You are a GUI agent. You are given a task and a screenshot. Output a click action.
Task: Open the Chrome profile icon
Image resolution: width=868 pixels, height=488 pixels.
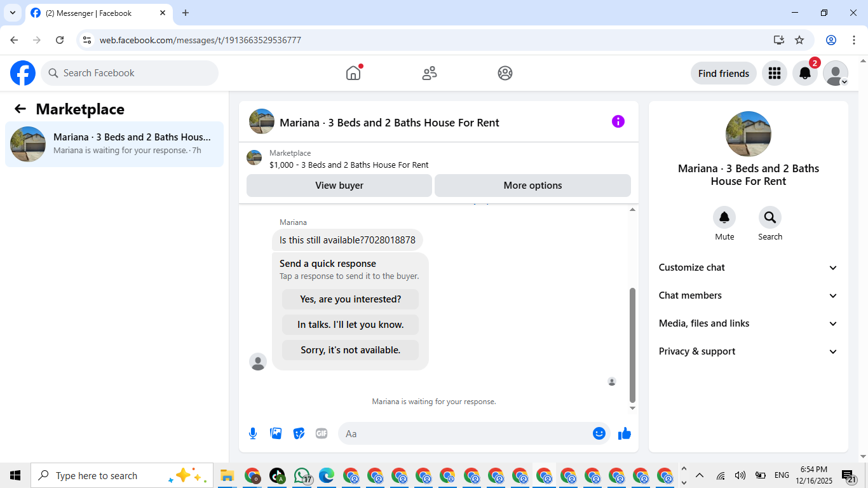point(831,40)
